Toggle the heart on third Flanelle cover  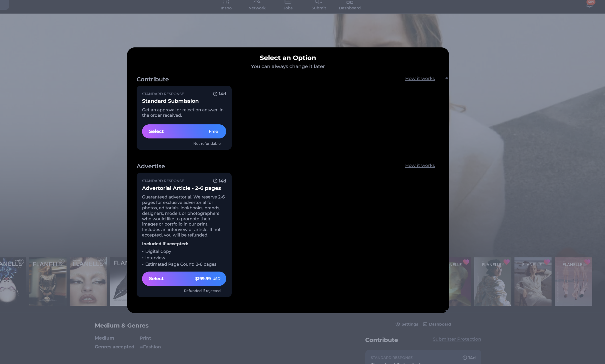(x=102, y=262)
